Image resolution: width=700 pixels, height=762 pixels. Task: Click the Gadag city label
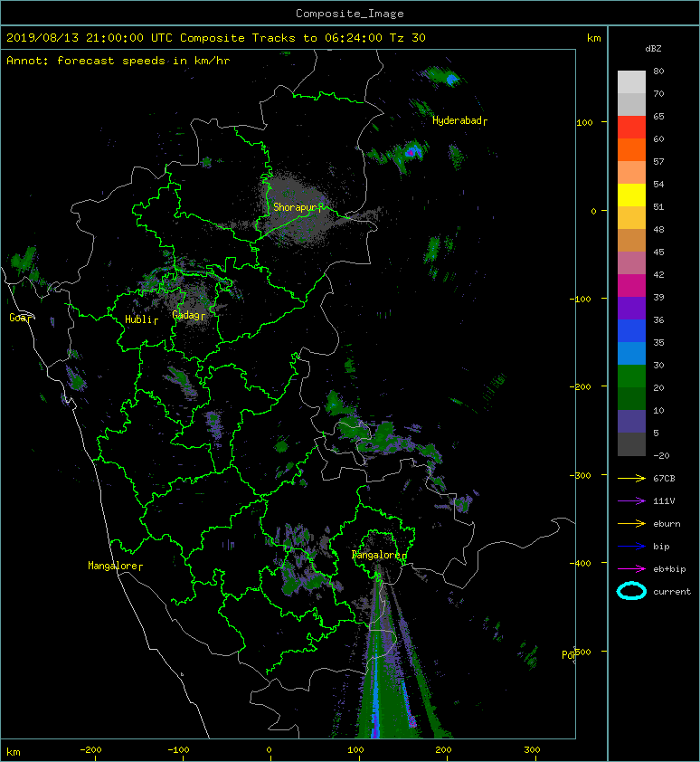coord(186,315)
